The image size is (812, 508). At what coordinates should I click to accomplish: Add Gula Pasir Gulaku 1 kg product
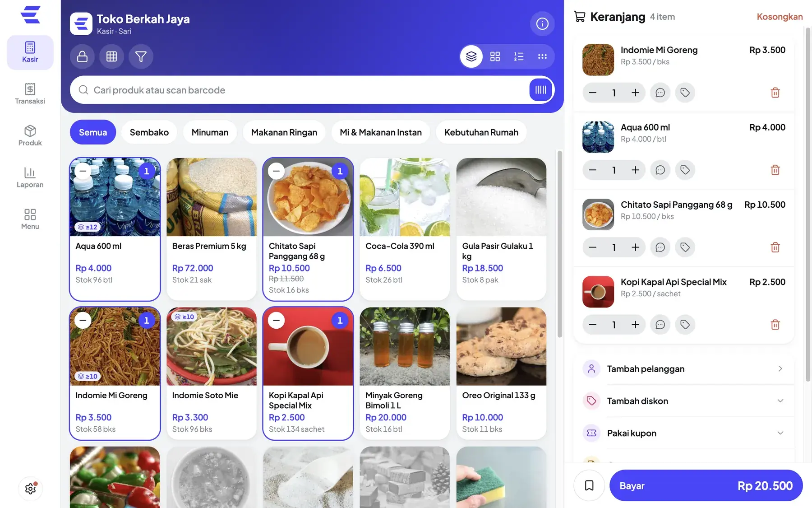coord(501,229)
